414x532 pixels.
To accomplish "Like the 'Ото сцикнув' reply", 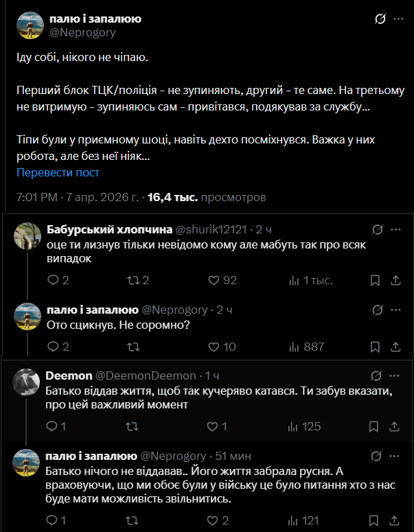I will (214, 347).
